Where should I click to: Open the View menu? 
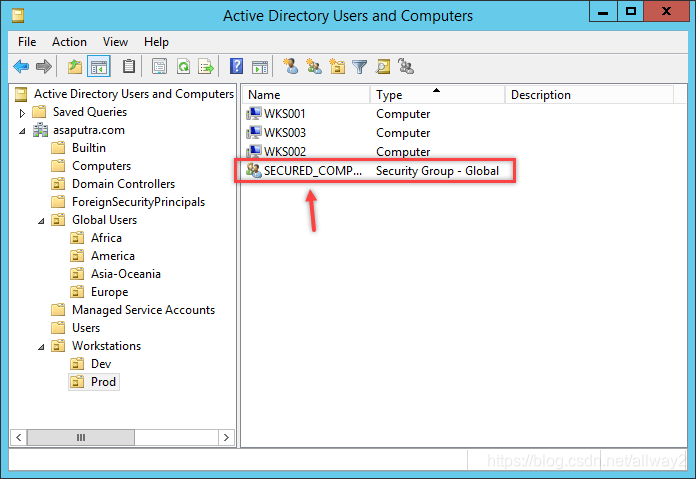pos(115,42)
